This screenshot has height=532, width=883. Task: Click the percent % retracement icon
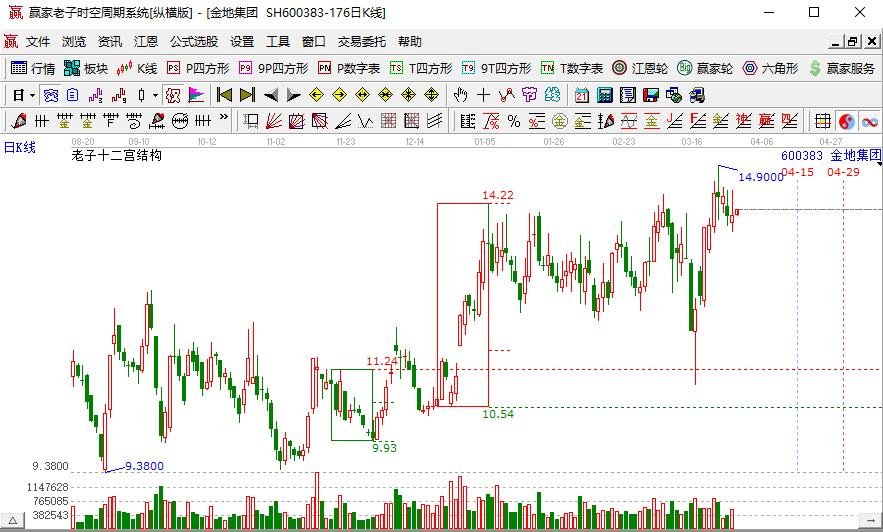point(514,120)
